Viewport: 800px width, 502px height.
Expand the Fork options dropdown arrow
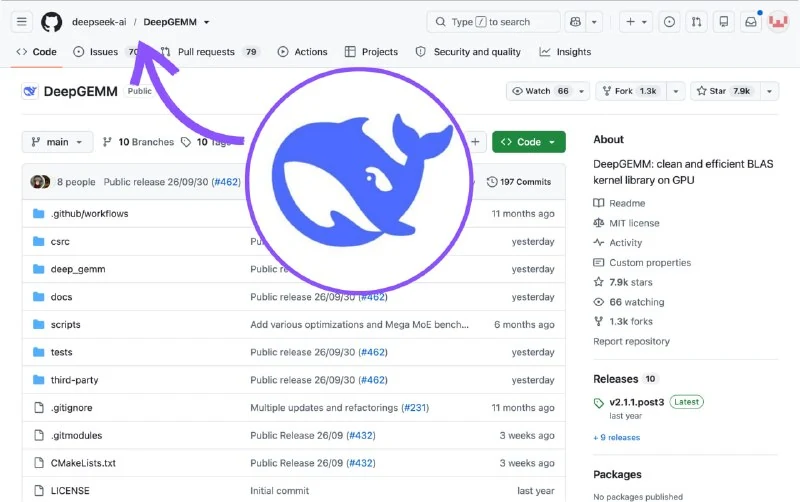(x=676, y=91)
